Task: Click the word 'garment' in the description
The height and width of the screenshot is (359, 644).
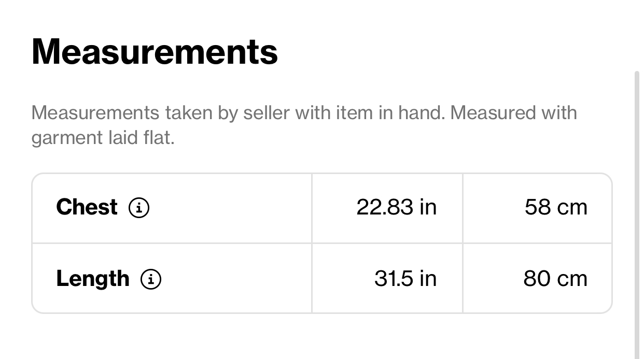Action: click(64, 139)
